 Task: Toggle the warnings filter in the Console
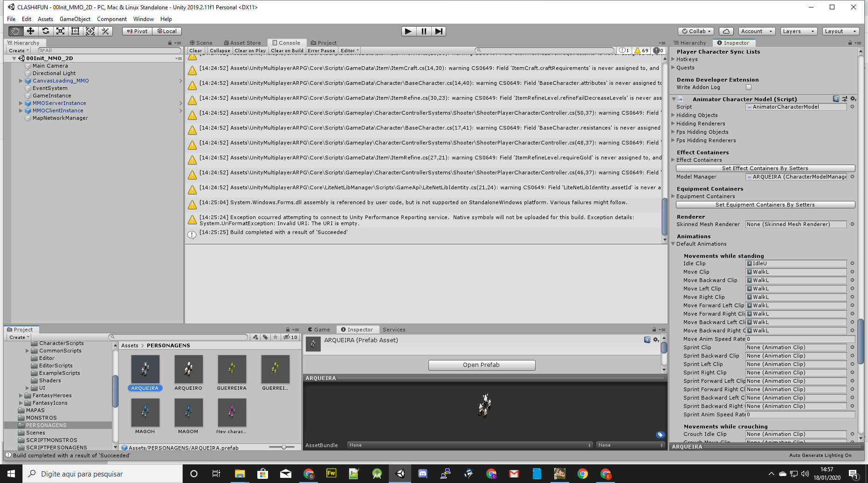pos(640,50)
